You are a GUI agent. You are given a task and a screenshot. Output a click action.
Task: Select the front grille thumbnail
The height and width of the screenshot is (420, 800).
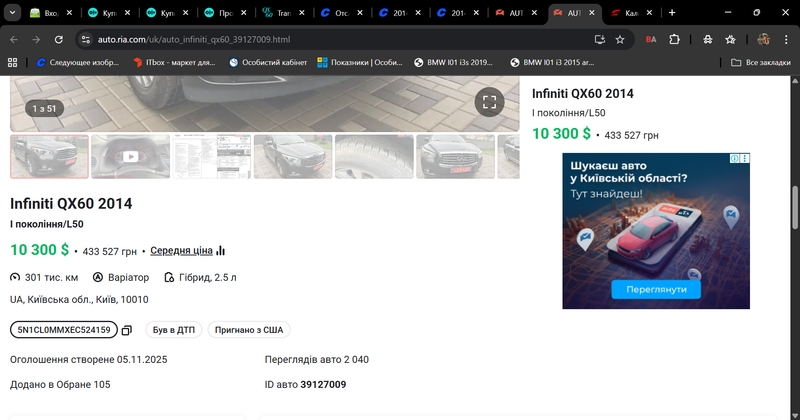[456, 157]
